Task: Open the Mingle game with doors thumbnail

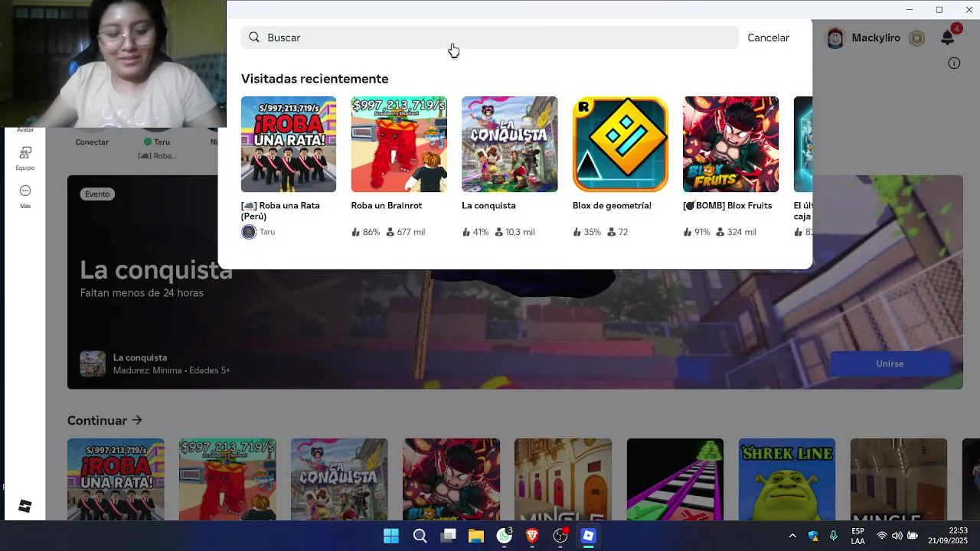Action: 563,479
